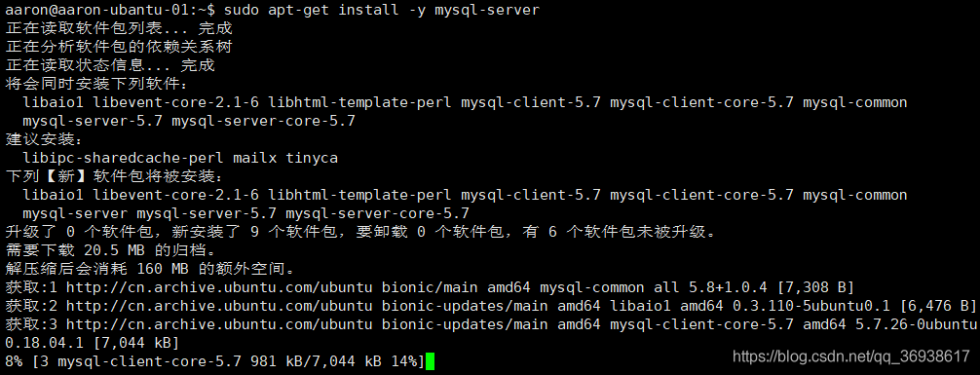Click the line 正在读取软件包列表
Image resolution: width=980 pixels, height=375 pixels.
[x=119, y=29]
